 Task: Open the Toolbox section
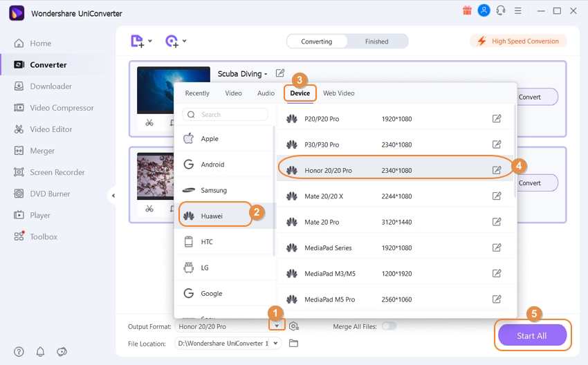[35, 237]
